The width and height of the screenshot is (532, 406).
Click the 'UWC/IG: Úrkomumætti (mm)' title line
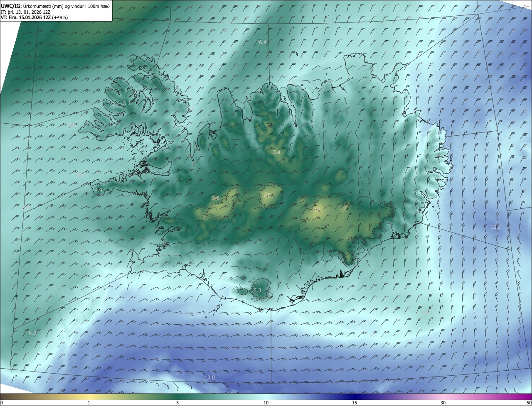55,6
